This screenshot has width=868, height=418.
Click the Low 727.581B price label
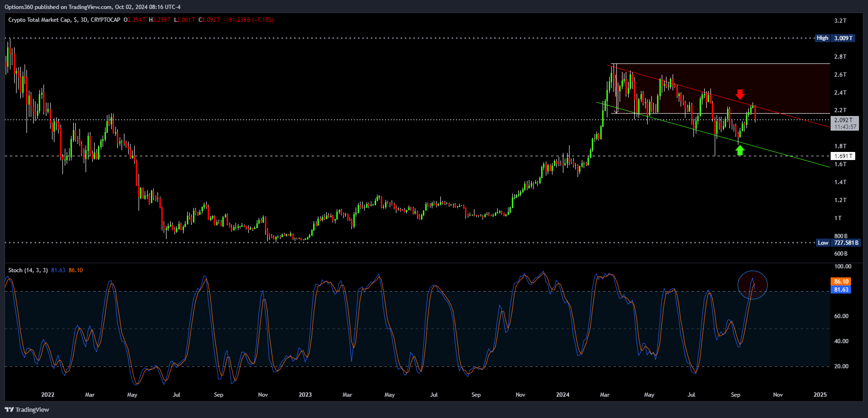click(x=838, y=243)
